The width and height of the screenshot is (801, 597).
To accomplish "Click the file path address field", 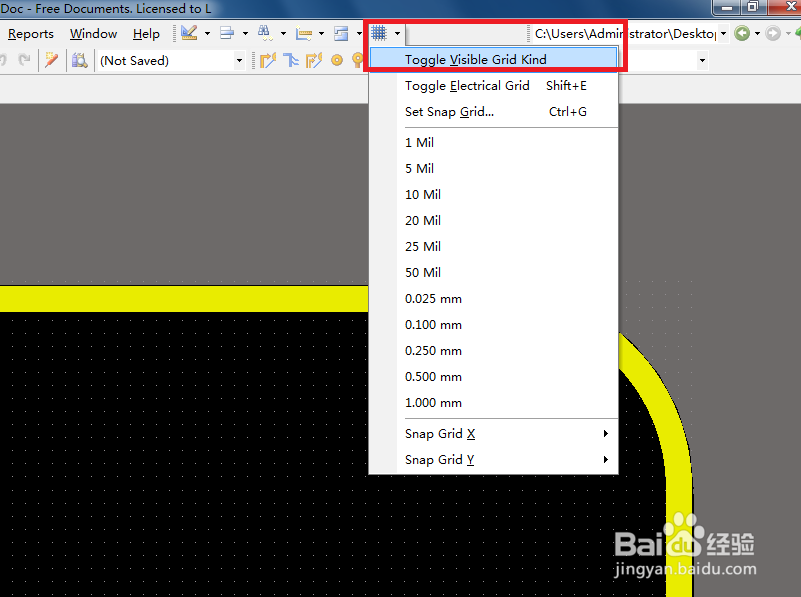I will pos(625,34).
